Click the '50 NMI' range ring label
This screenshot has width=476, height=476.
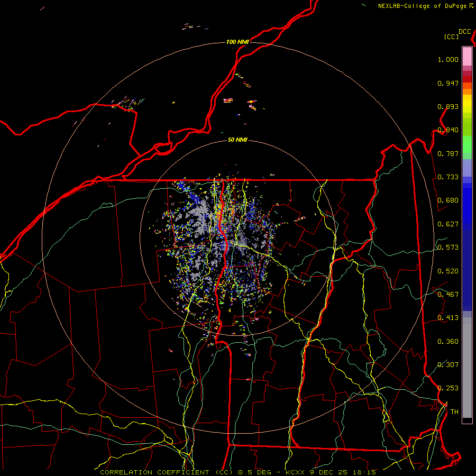click(237, 140)
